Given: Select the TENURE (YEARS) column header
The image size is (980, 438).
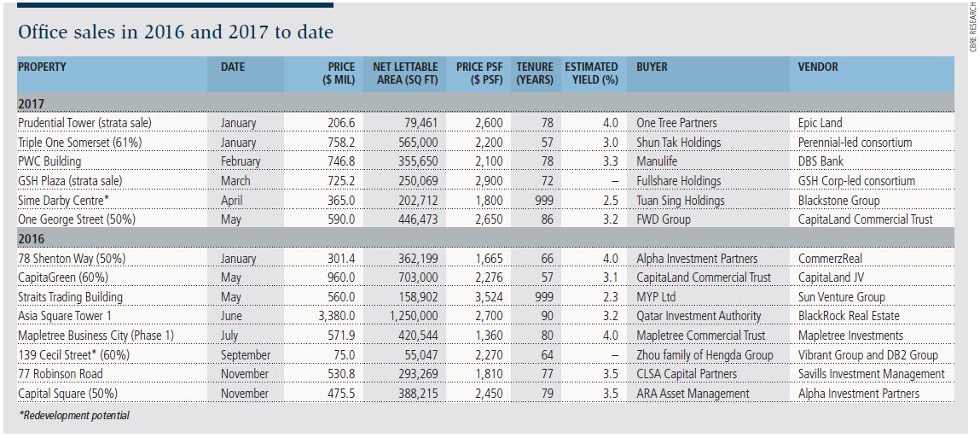Looking at the screenshot, I should point(535,73).
